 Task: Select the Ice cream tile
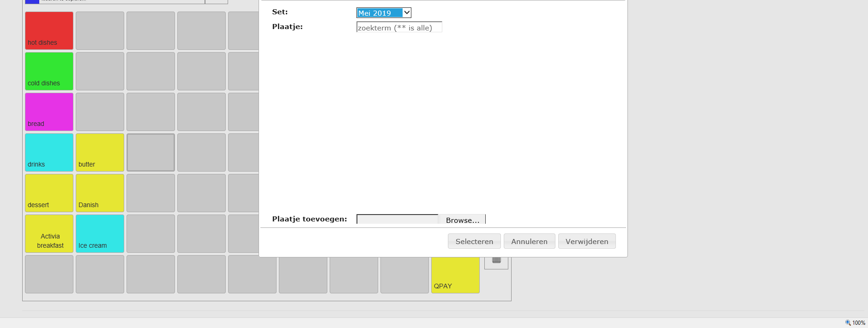[x=100, y=233]
